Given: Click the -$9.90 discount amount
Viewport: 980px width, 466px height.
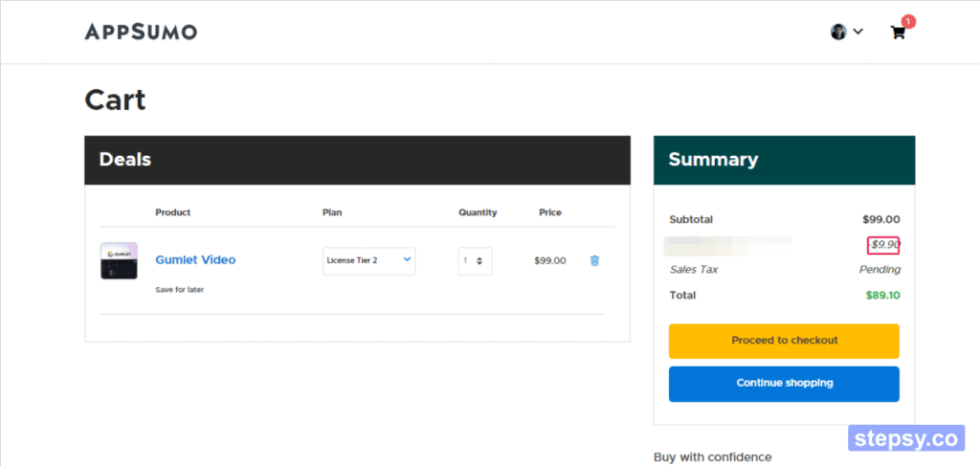Looking at the screenshot, I should [883, 245].
